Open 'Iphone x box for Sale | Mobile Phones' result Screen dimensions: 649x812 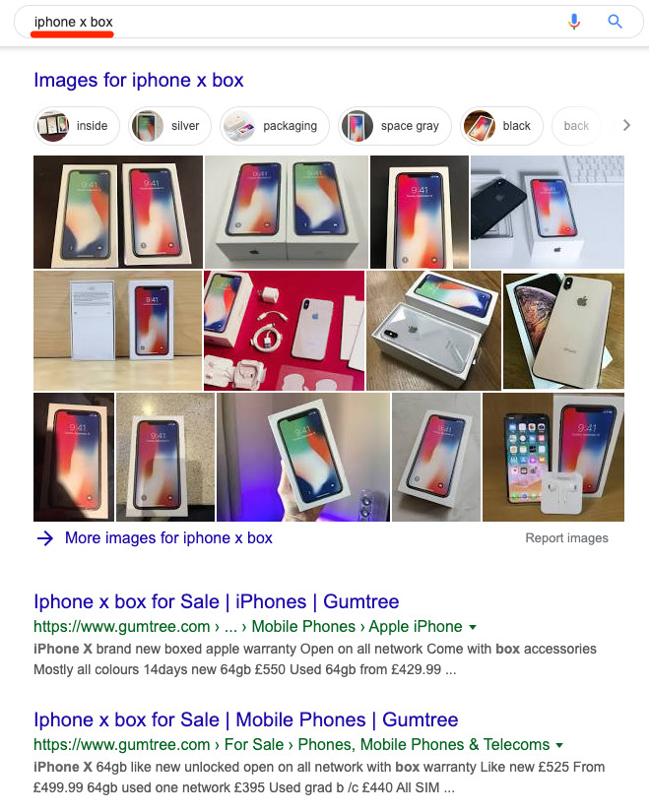(x=245, y=719)
